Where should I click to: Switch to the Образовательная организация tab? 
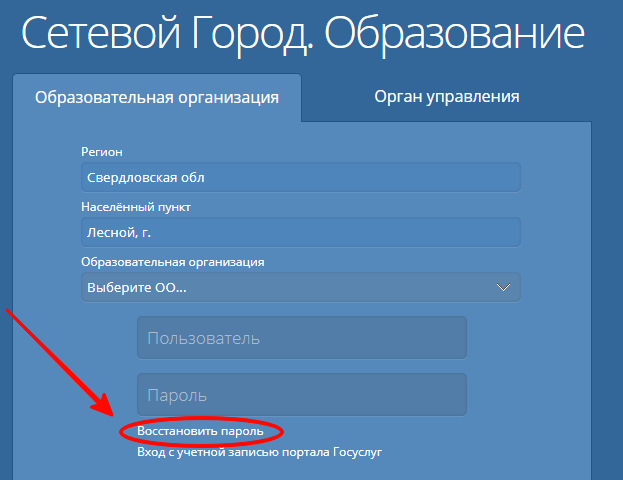(x=157, y=98)
